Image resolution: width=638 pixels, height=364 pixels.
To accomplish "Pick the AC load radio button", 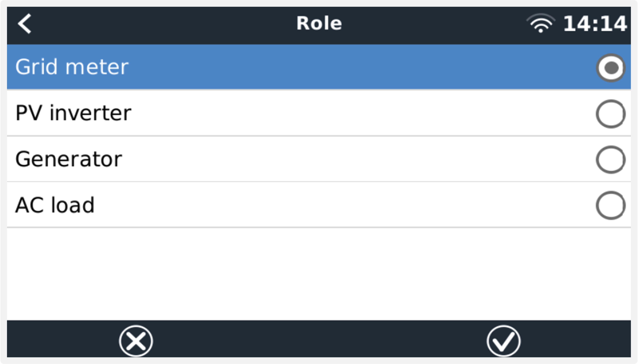I will [x=611, y=205].
